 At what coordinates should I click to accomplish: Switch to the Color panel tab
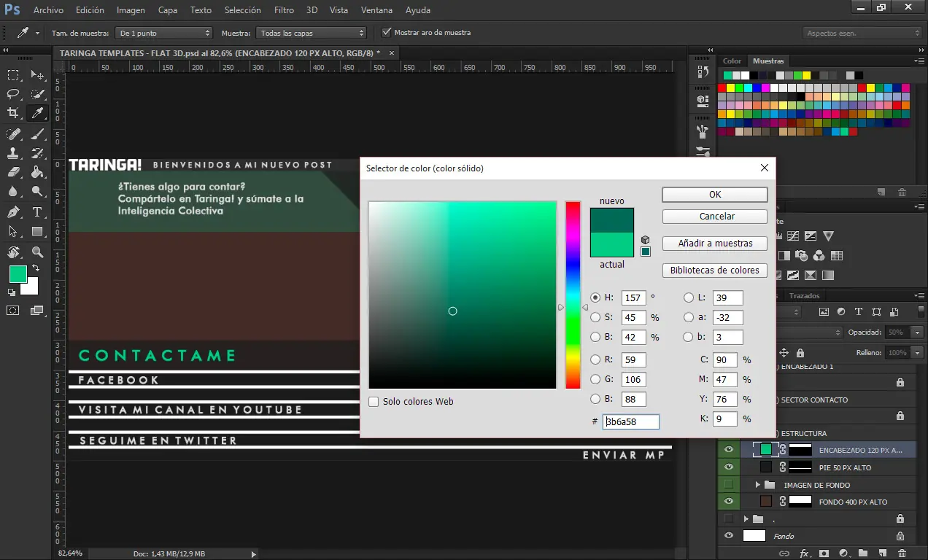tap(732, 61)
